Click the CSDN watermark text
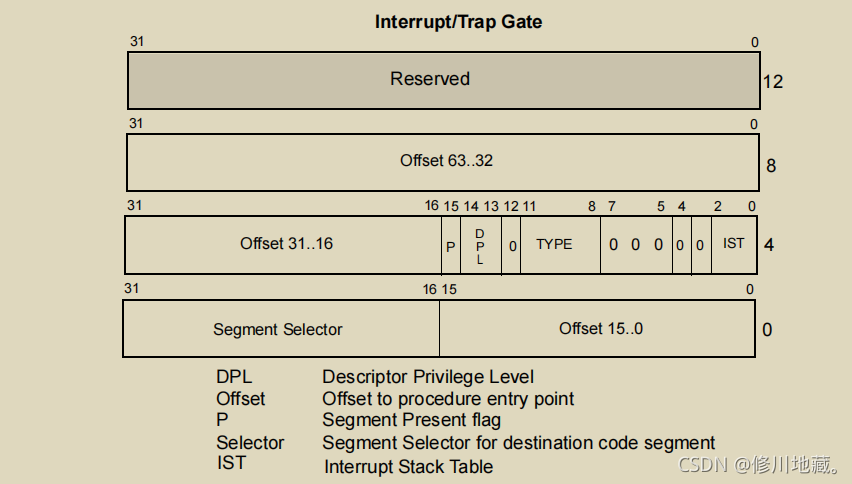Image resolution: width=852 pixels, height=484 pixels. click(x=759, y=464)
